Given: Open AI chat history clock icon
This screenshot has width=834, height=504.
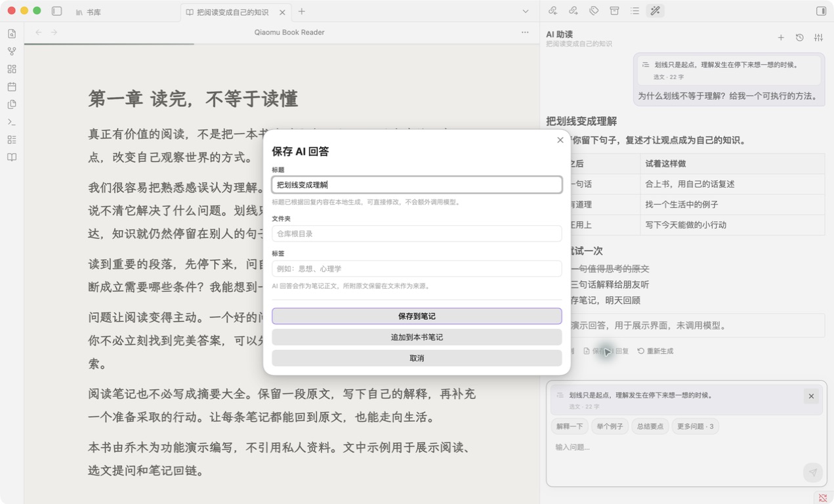Looking at the screenshot, I should tap(800, 37).
